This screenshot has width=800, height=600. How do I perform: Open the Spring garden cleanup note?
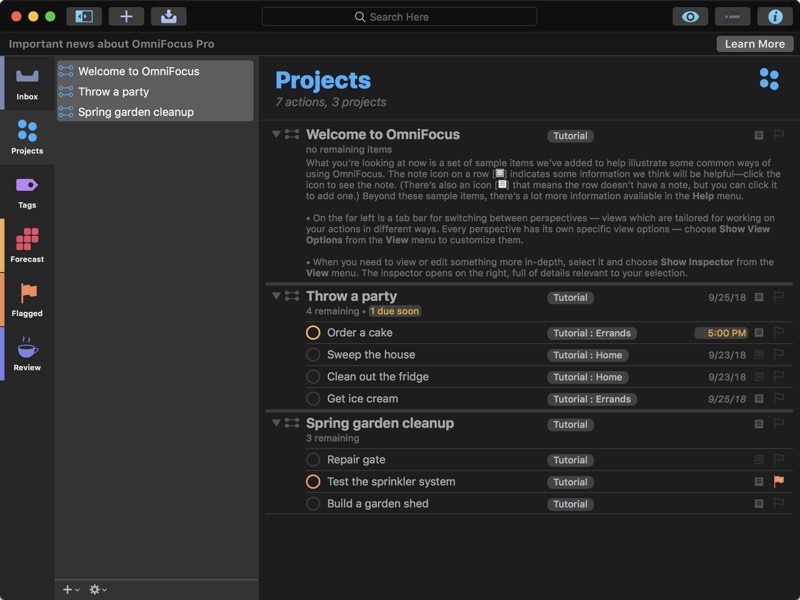coord(759,424)
